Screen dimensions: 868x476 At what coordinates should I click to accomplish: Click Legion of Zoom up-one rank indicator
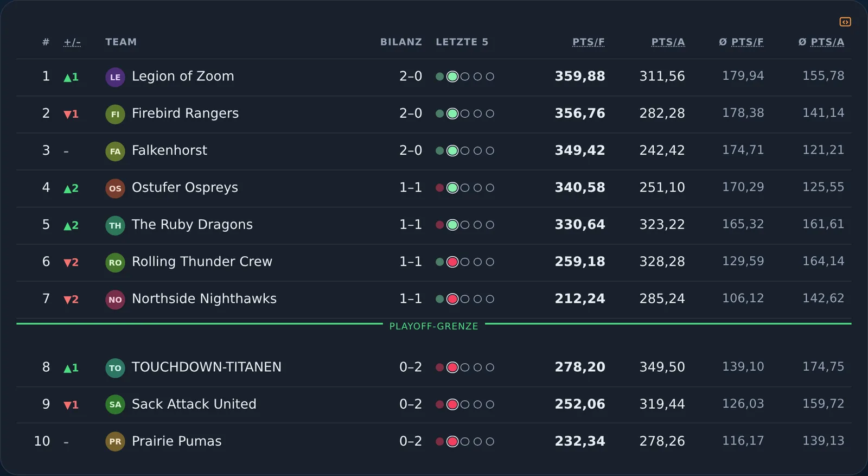[71, 77]
